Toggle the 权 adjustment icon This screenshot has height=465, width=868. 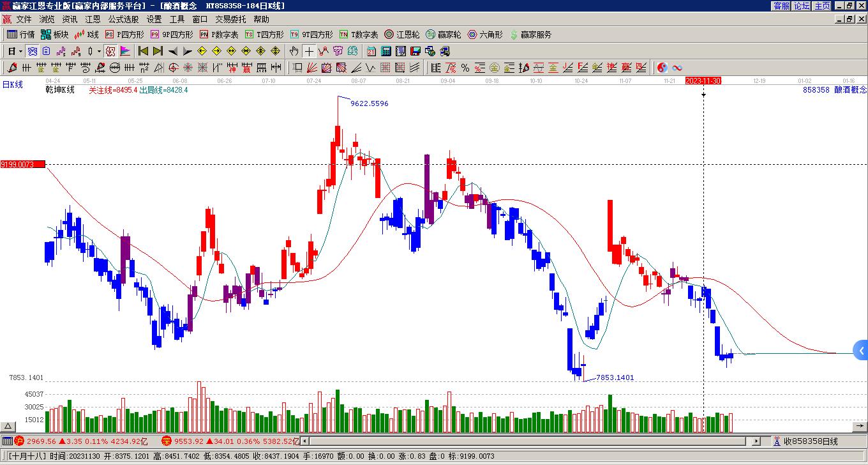point(110,51)
